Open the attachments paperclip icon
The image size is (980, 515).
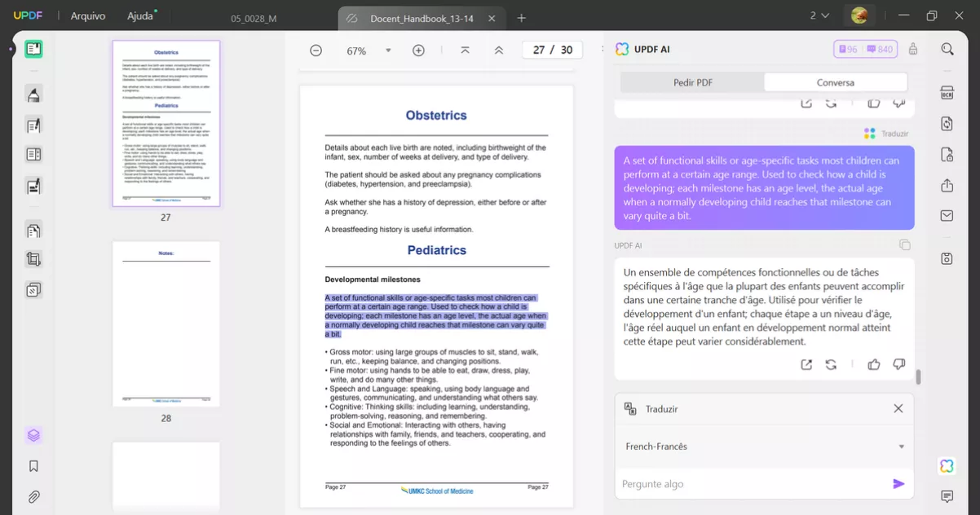(33, 496)
